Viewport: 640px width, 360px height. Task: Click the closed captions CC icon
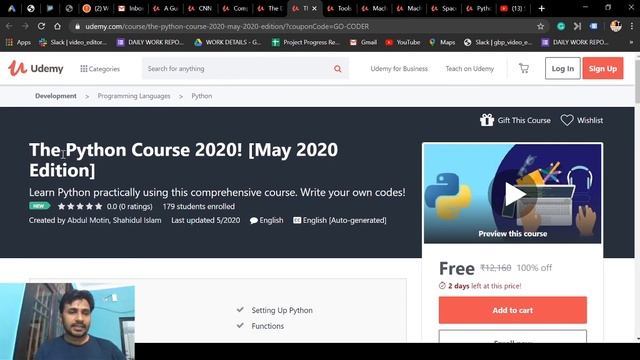[x=297, y=220]
